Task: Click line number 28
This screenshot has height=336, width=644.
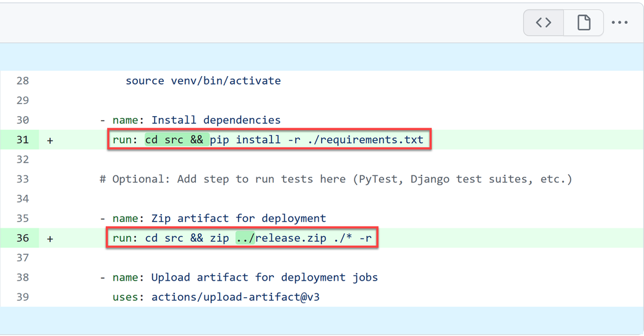Action: [23, 81]
